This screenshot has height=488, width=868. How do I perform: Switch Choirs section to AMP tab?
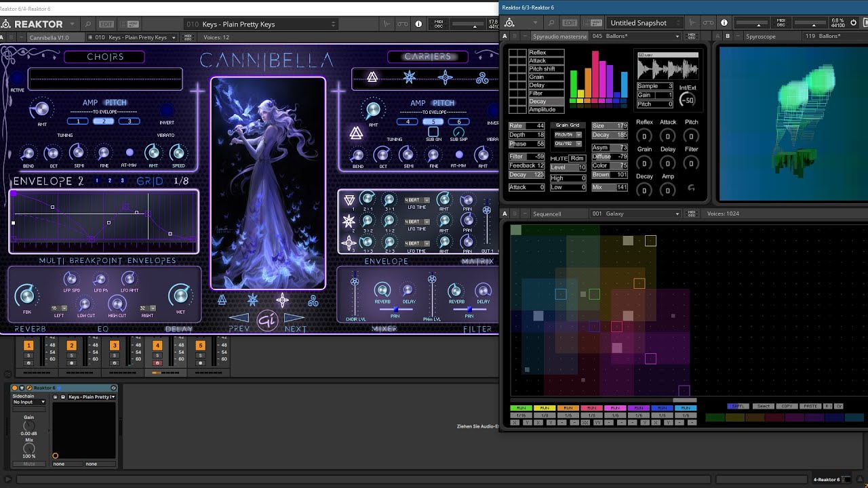90,103
